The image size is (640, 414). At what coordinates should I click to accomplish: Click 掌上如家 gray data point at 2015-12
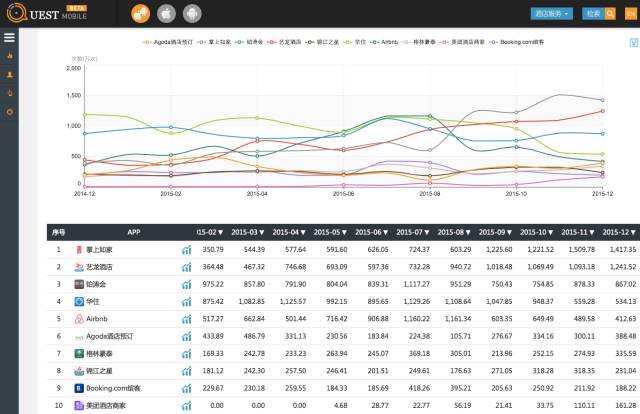[x=602, y=100]
